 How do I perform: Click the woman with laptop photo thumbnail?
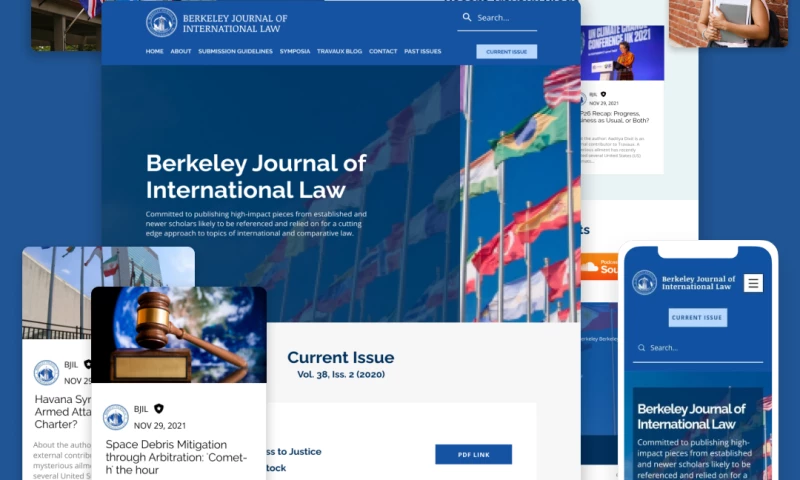coord(729,23)
